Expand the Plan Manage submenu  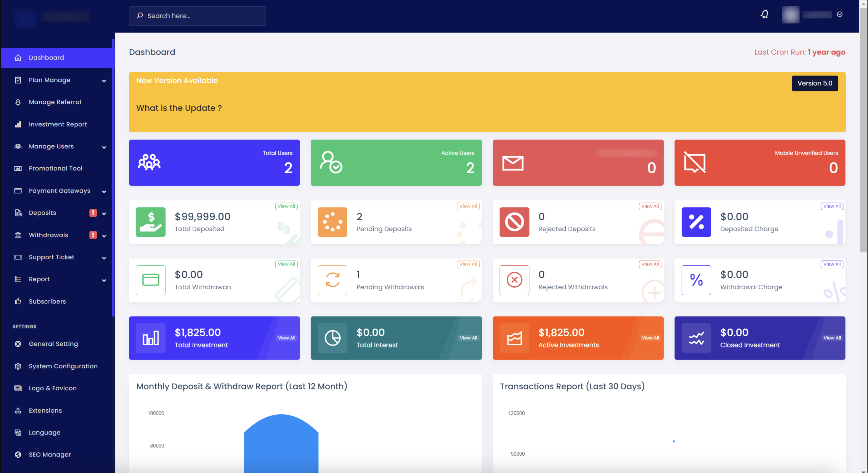104,81
